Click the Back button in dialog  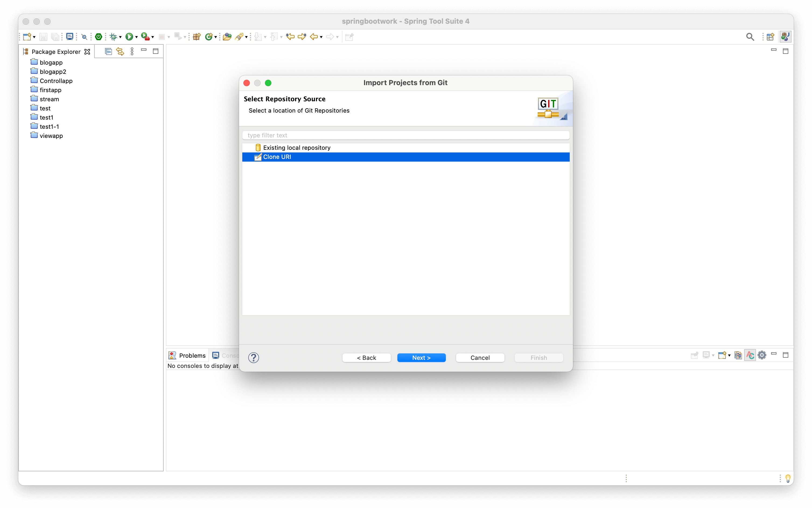(366, 357)
